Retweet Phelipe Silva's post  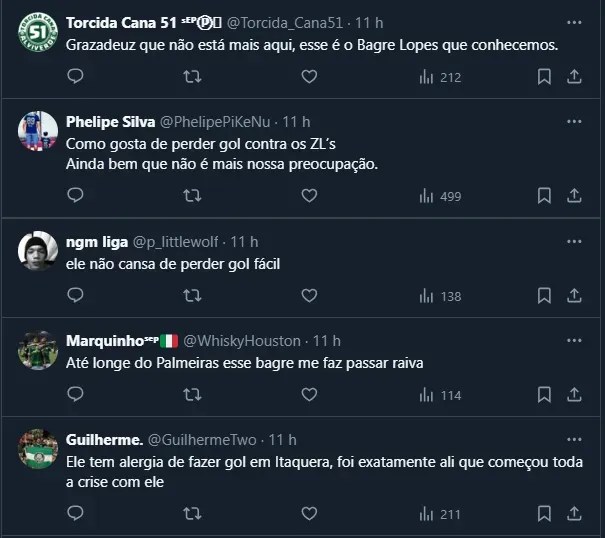pos(193,196)
